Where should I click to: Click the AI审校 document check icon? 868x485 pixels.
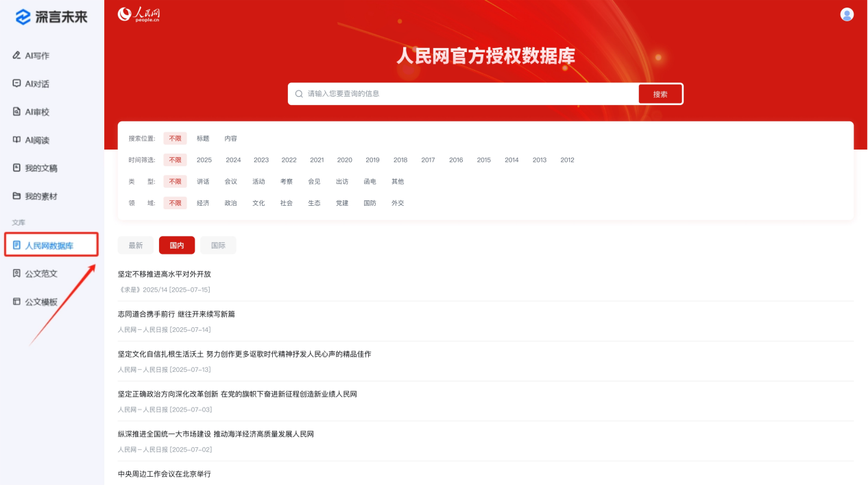(17, 112)
